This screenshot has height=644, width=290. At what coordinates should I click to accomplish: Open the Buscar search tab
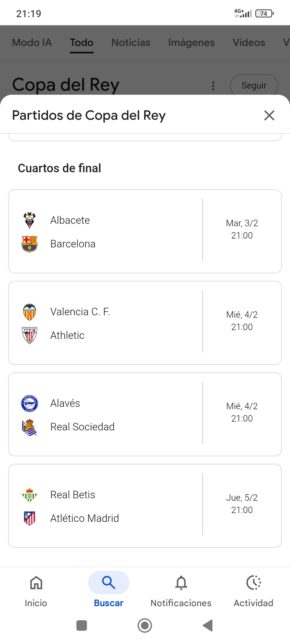108,589
